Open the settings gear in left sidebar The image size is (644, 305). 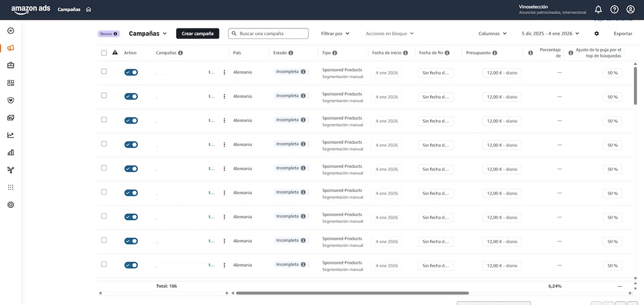pyautogui.click(x=11, y=205)
